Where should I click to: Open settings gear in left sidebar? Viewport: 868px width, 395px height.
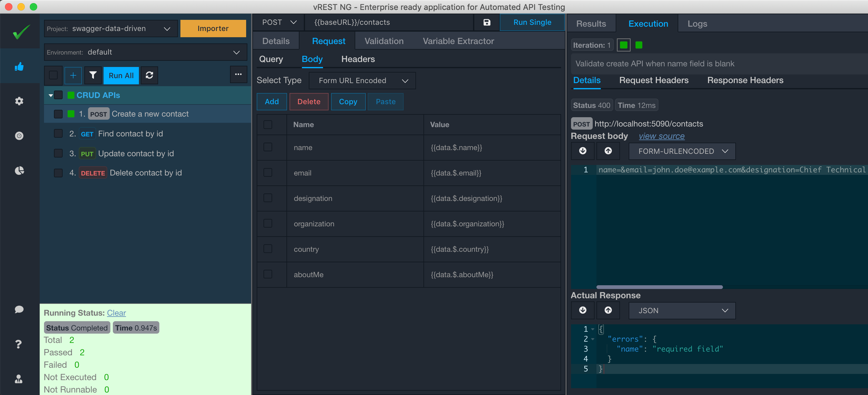[19, 101]
